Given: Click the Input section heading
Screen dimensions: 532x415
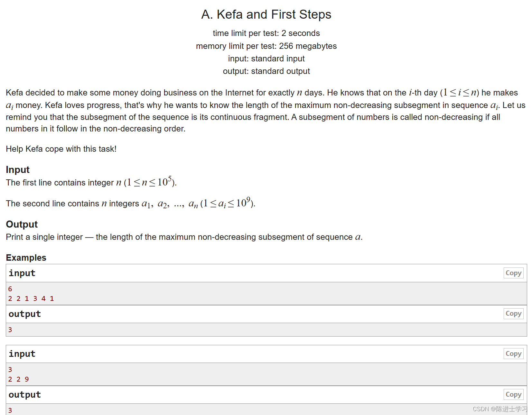Looking at the screenshot, I should pyautogui.click(x=17, y=169).
